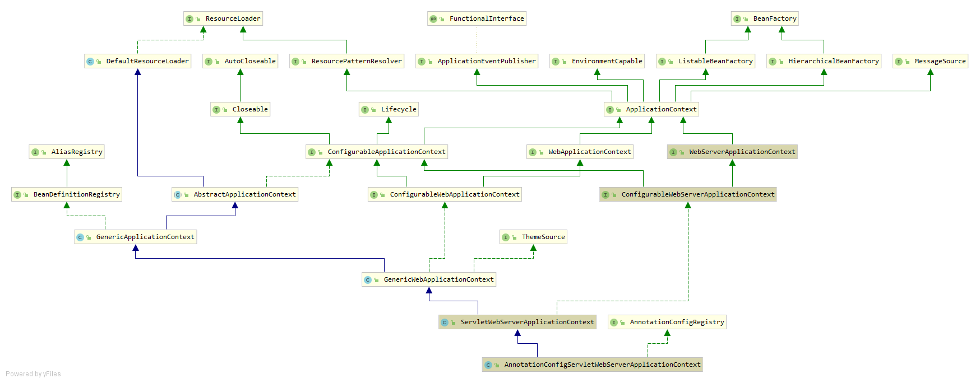
Task: Select the ListableBeanFactory label text
Action: click(715, 61)
